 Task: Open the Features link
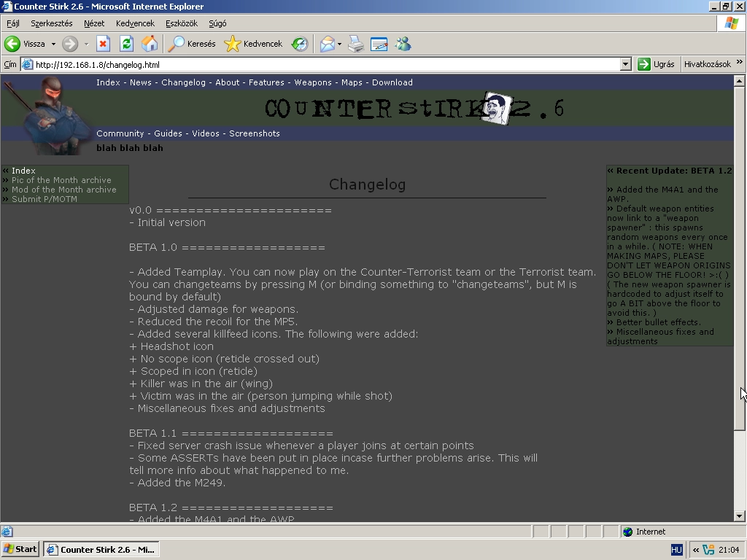[266, 82]
